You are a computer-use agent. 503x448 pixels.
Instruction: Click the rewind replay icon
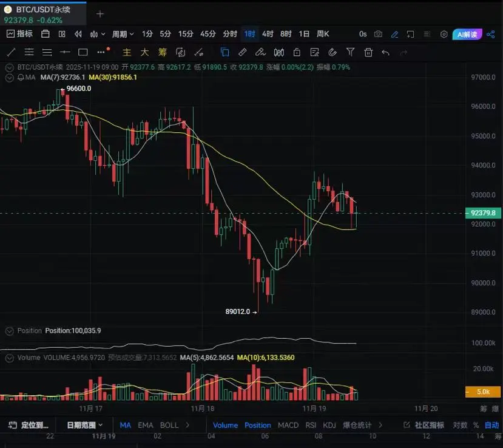pos(78,34)
